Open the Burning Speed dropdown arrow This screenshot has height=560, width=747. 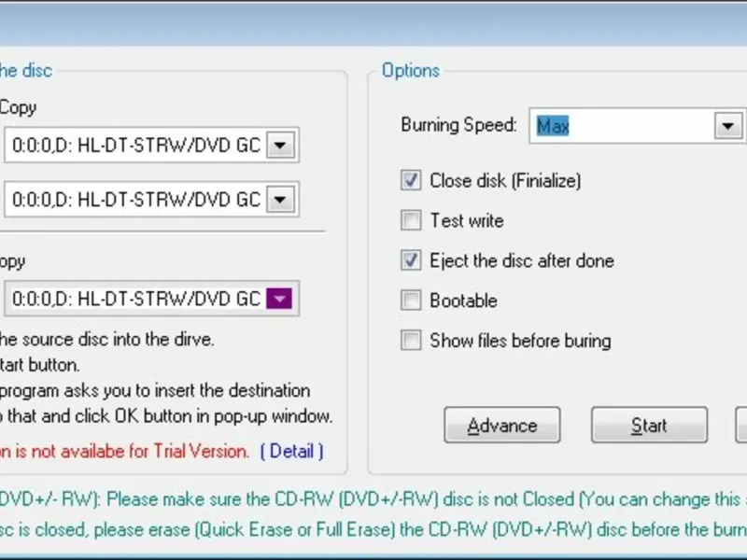tap(727, 126)
